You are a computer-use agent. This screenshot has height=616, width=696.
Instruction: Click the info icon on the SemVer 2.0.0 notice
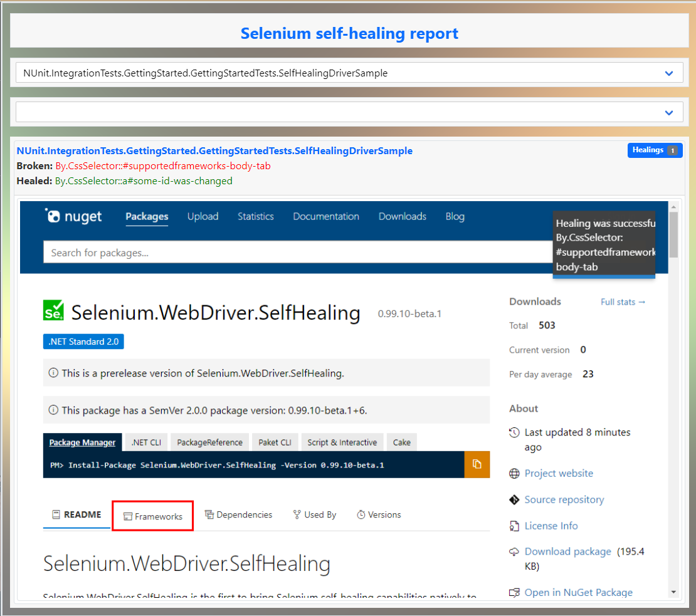click(53, 410)
